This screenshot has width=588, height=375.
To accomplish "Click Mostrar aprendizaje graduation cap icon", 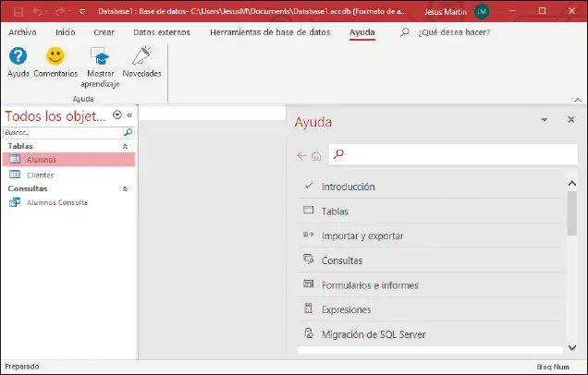I will click(101, 58).
